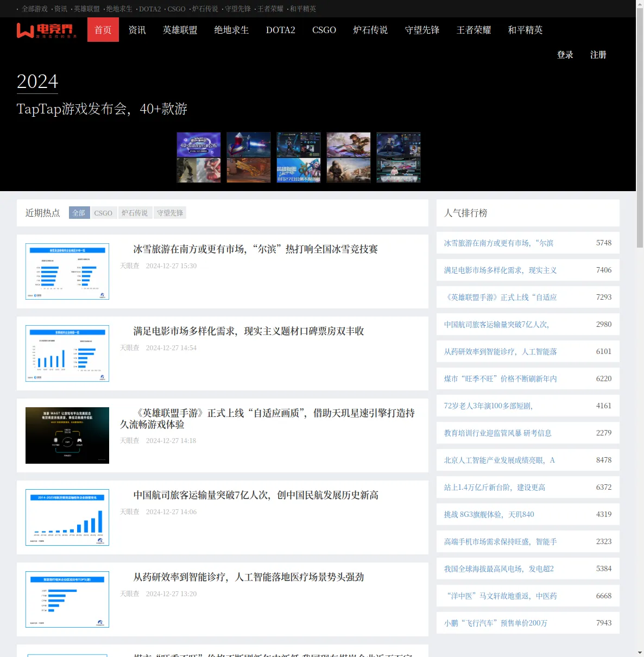
Task: Open 王者荣耀 in the main navigation bar
Action: (x=474, y=30)
